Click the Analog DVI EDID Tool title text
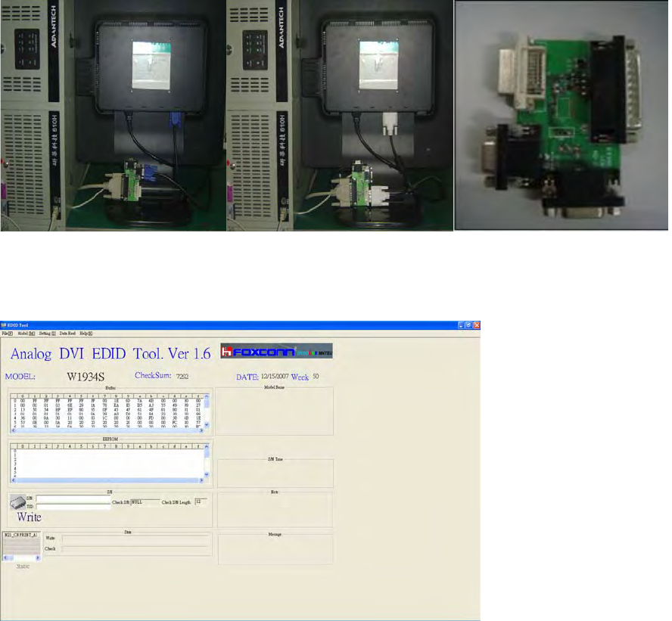This screenshot has height=621, width=672. click(110, 354)
